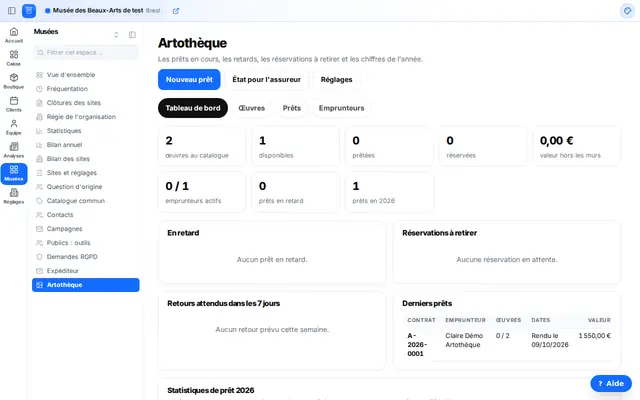Open the external link icon beside Brest
This screenshot has height=400, width=640.
(176, 11)
